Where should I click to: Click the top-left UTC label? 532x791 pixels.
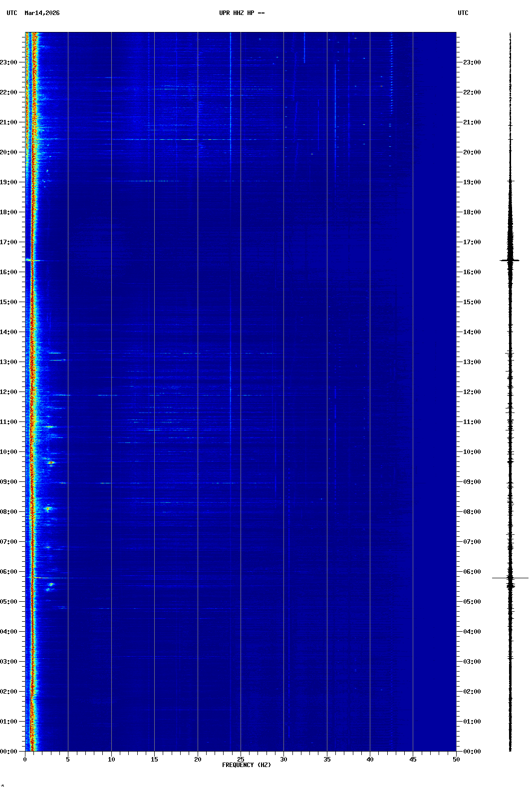click(x=12, y=13)
